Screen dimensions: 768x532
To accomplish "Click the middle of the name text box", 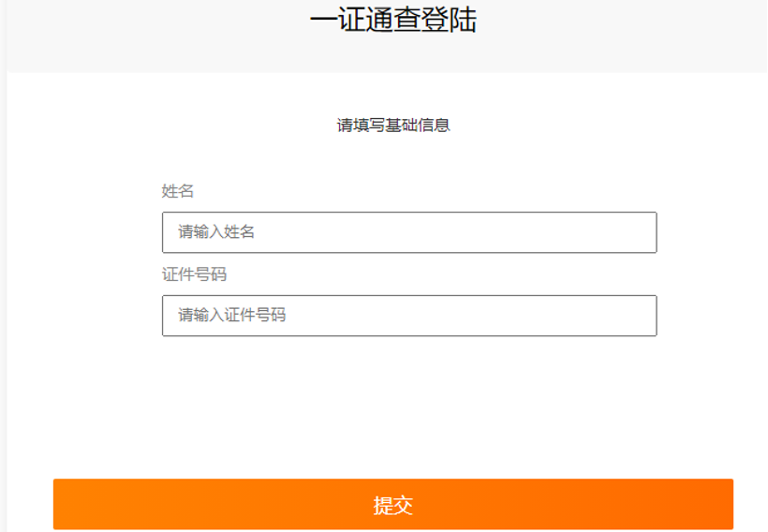I will 409,232.
